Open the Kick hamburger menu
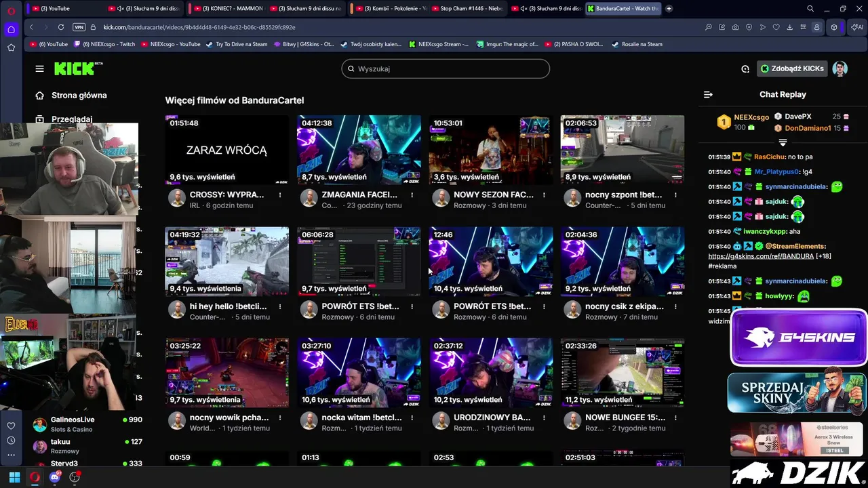 39,68
